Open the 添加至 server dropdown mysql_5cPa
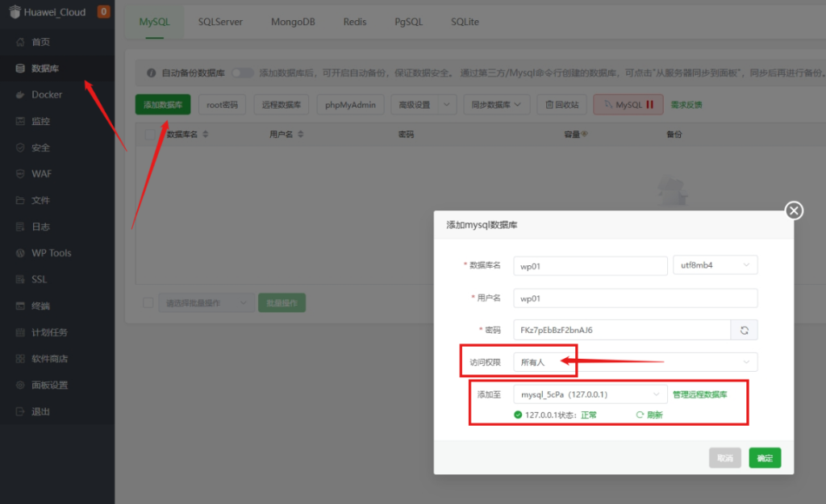 pyautogui.click(x=590, y=394)
